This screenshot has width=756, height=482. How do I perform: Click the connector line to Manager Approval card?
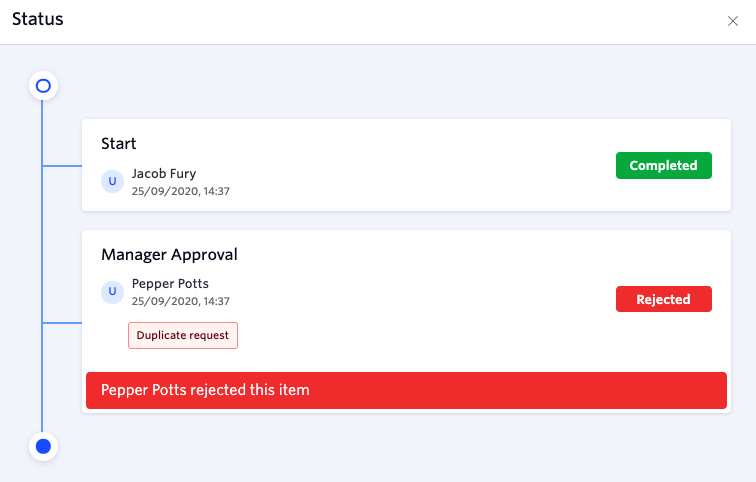point(62,323)
